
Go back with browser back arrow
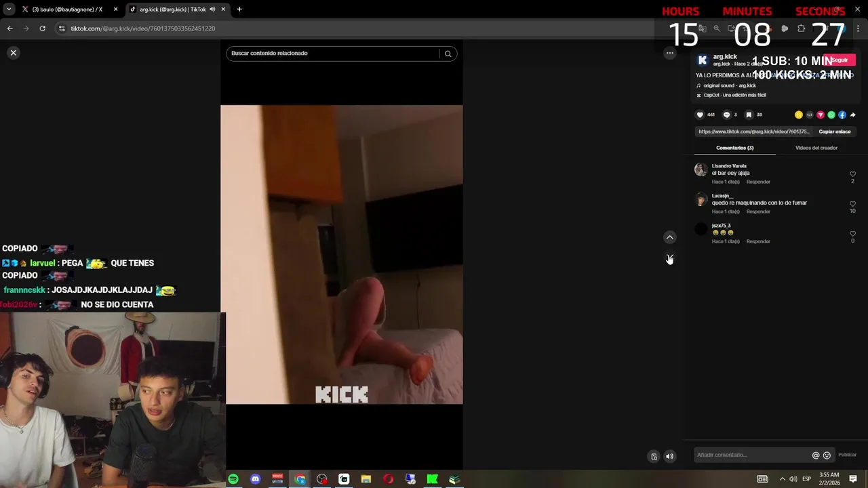coord(9,28)
